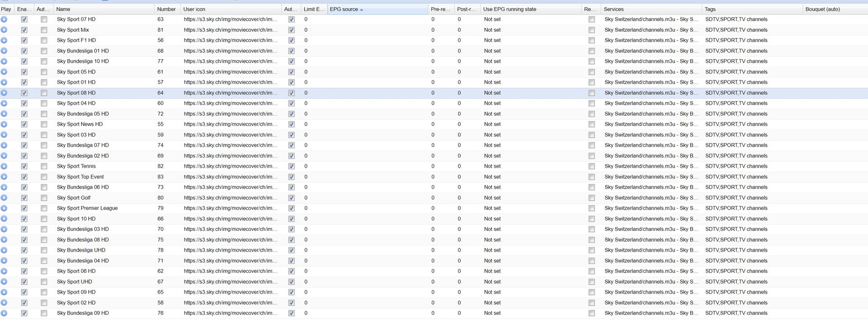Play the Sky Sport Top Event channel
This screenshot has width=868, height=327.
[x=4, y=177]
